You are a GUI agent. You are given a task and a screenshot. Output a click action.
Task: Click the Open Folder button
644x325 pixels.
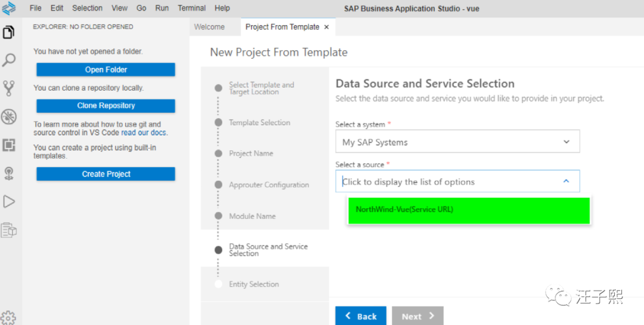tap(106, 70)
